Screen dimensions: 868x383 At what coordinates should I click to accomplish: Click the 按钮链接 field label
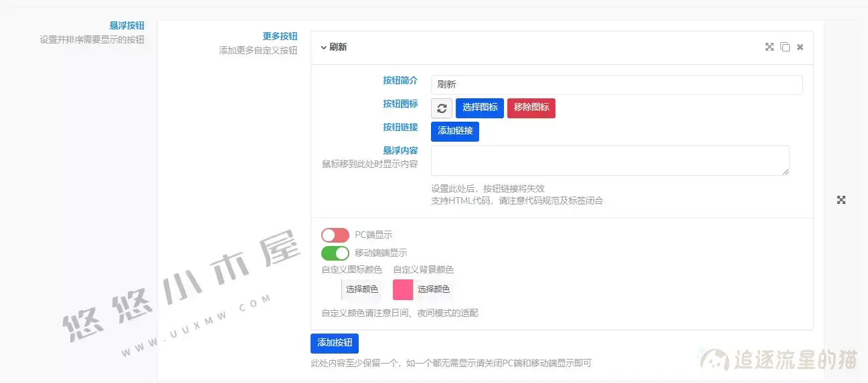coord(400,127)
